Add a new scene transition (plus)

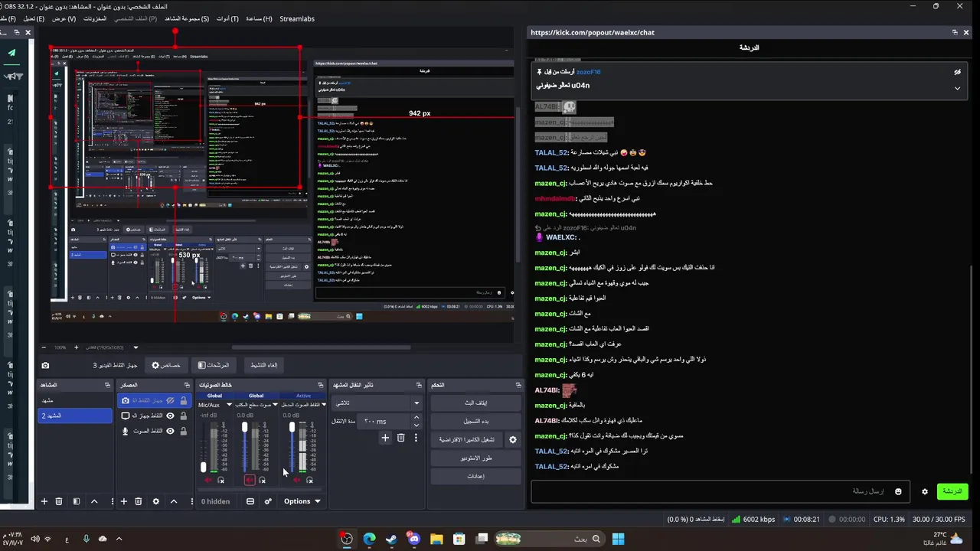click(x=385, y=438)
